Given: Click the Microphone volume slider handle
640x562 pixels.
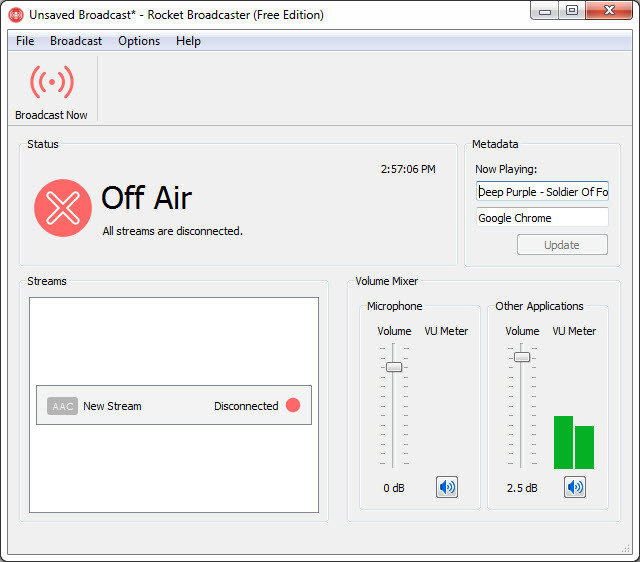Looking at the screenshot, I should 394,367.
